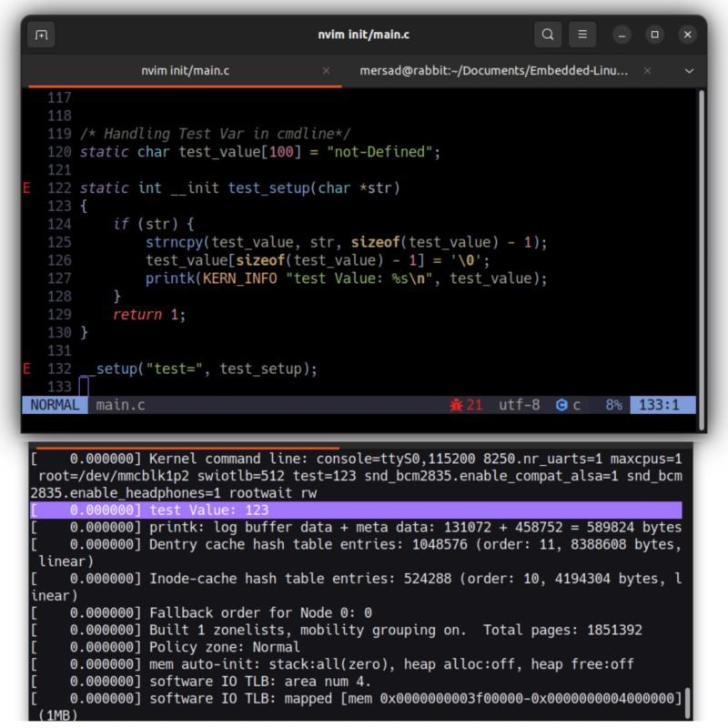Click the error sign on line 122
Screen dimensions: 728x728
(x=26, y=188)
